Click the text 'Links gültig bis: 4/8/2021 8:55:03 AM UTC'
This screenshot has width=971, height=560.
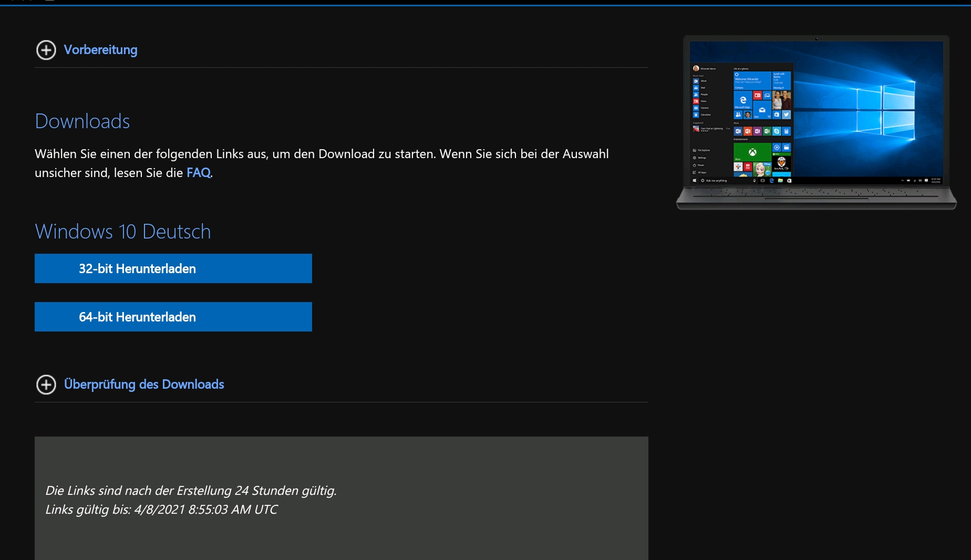161,510
